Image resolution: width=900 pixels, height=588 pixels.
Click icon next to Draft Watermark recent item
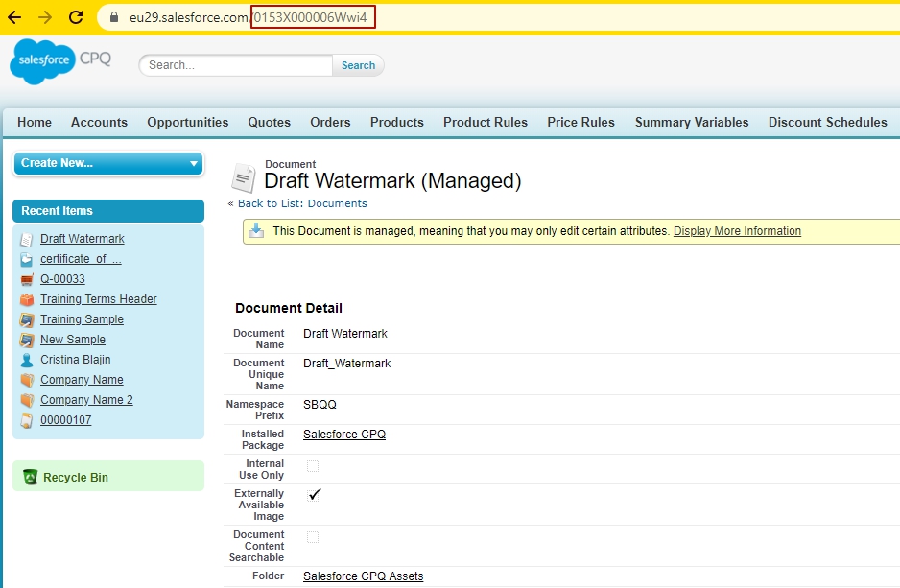pos(27,239)
